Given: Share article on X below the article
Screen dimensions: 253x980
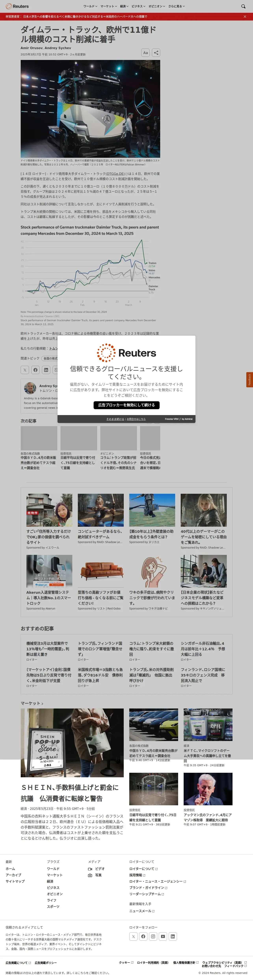Looking at the screenshot, I should (x=25, y=369).
